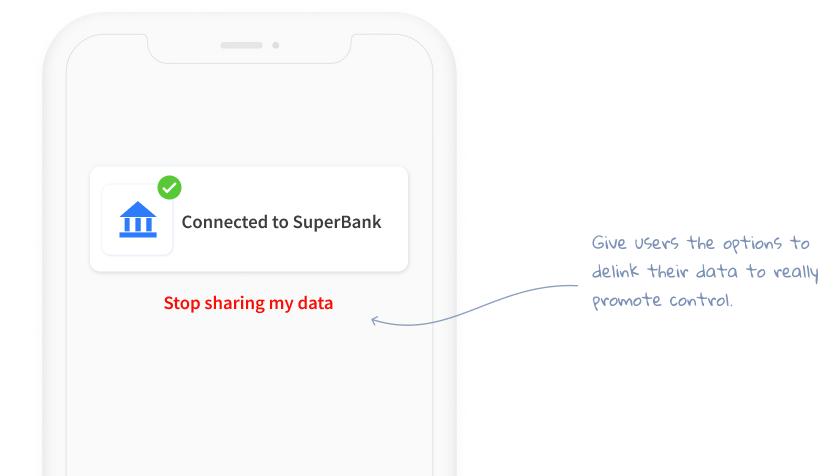This screenshot has height=476, width=834.
Task: Click the word SuperBank in the card
Action: [337, 222]
